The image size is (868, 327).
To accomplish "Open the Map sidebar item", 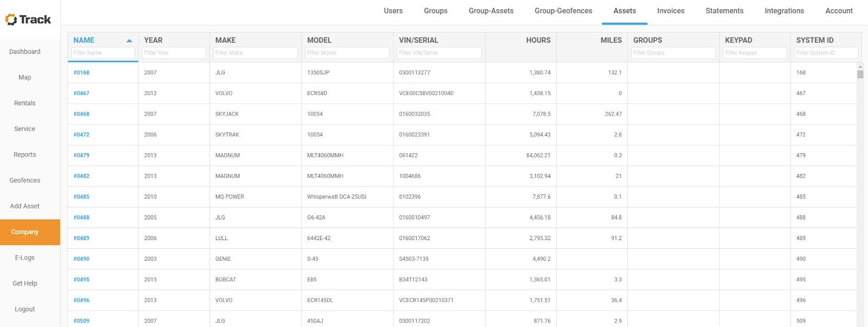I will tap(25, 77).
